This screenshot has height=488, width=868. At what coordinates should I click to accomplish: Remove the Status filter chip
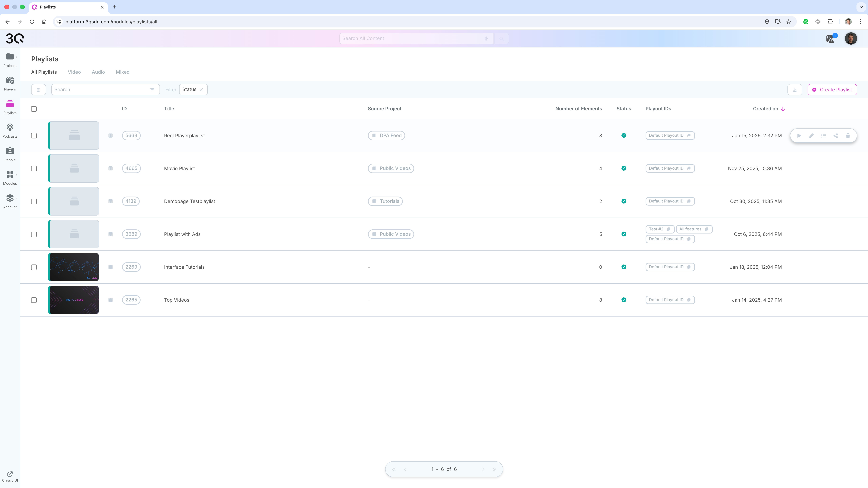pos(201,90)
